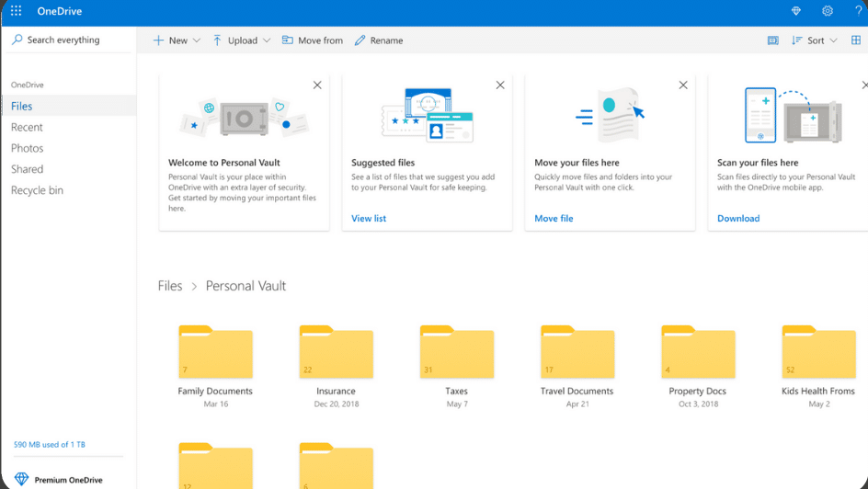
Task: Close the Move your files here card
Action: click(x=683, y=85)
